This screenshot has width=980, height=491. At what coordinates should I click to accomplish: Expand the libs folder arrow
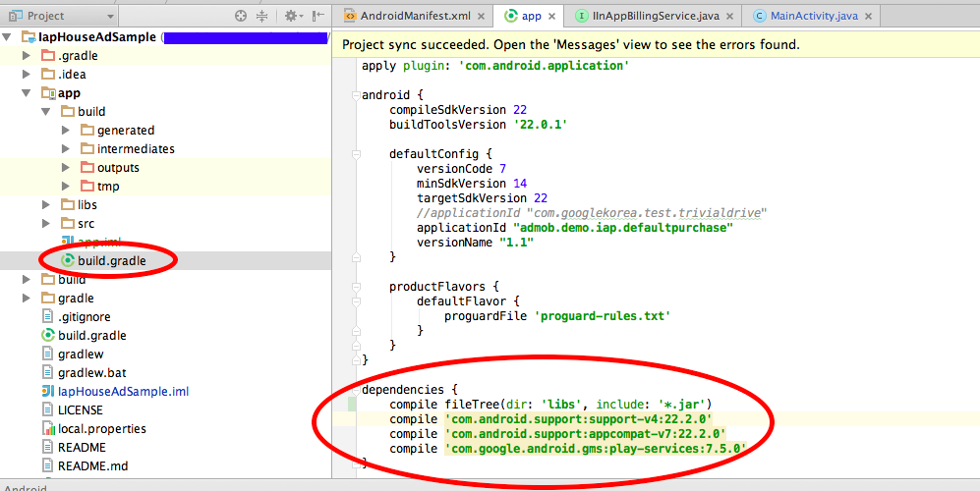click(45, 205)
